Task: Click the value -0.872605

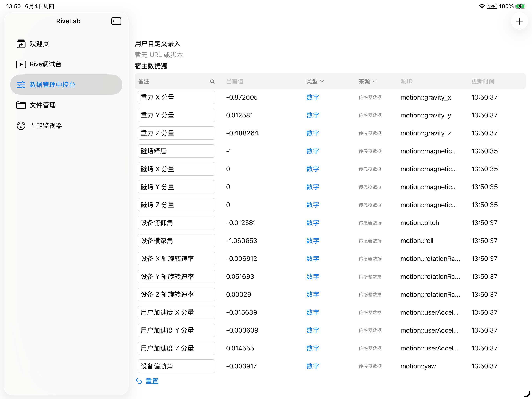Action: click(242, 97)
